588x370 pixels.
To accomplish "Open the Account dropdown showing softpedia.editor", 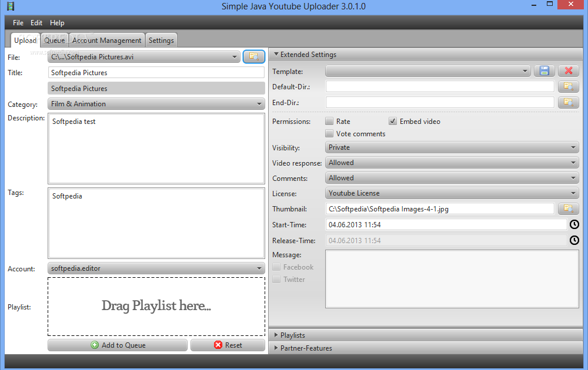I will [x=156, y=268].
